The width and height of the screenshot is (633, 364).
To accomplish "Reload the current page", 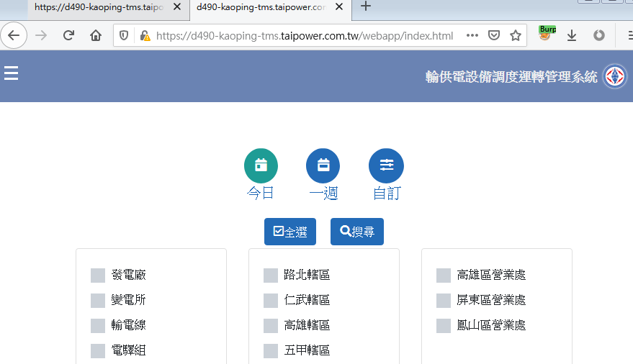I will coord(68,35).
